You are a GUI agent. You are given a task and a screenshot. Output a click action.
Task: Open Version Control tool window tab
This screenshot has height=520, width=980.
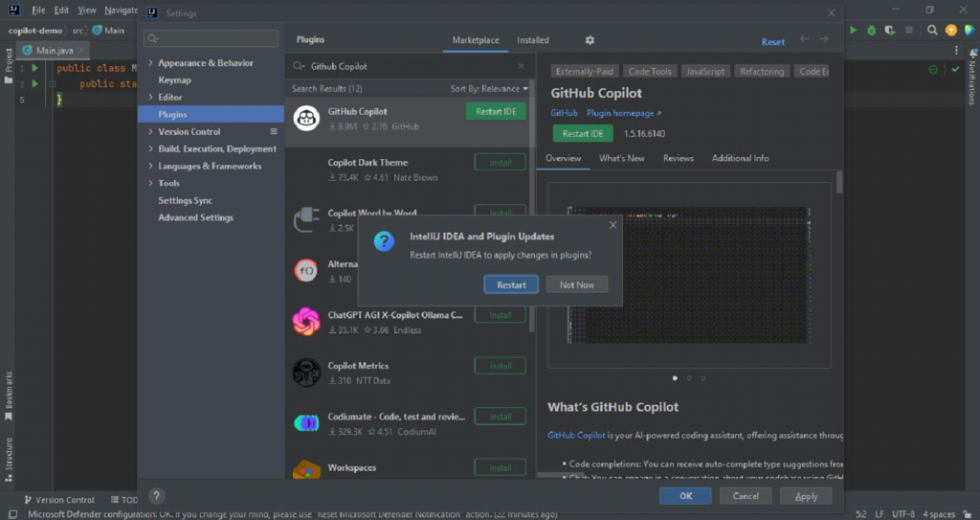click(58, 500)
